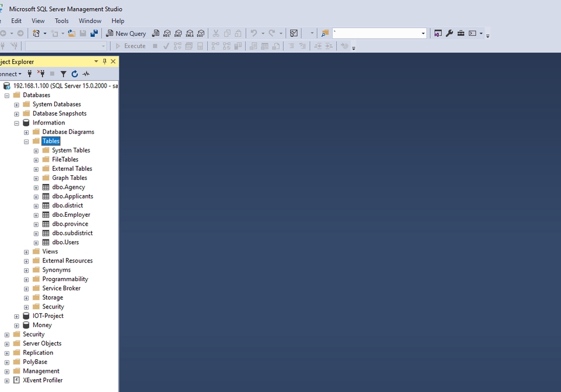Expand the Database Snapshots folder
The height and width of the screenshot is (392, 561).
pos(16,114)
